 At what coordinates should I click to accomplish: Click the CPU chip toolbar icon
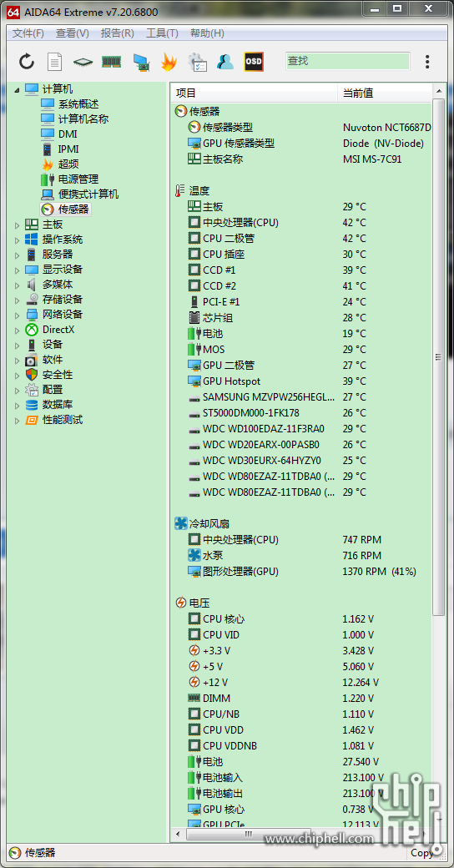pyautogui.click(x=83, y=62)
